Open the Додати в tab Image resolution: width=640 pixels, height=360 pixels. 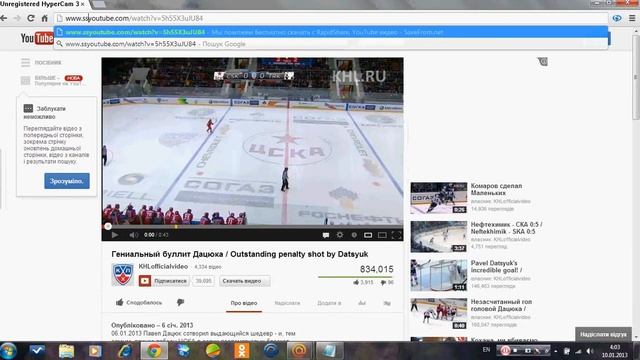coord(329,303)
